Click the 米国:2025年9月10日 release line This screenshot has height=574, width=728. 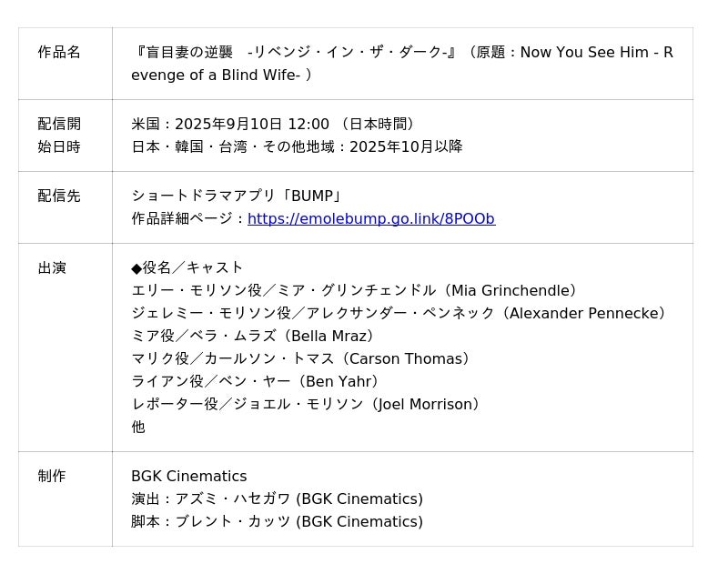click(x=275, y=124)
